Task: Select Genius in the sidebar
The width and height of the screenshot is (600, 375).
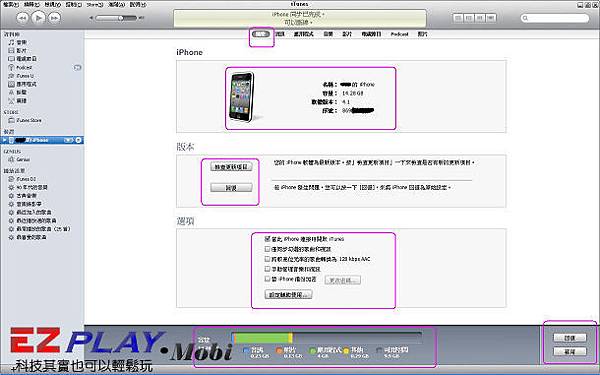Action: tap(23, 159)
